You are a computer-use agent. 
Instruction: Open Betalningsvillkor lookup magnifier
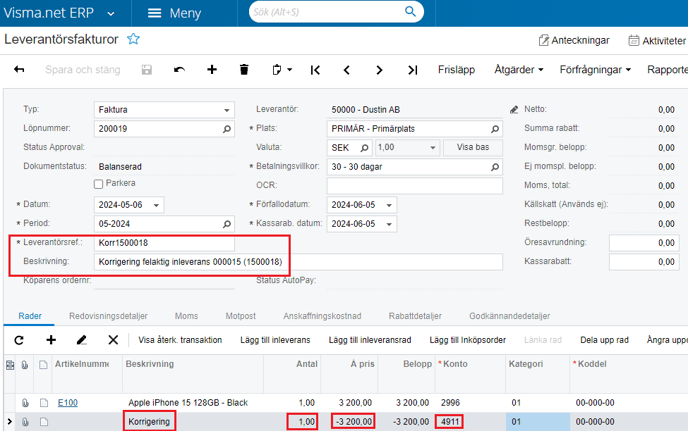coord(494,167)
